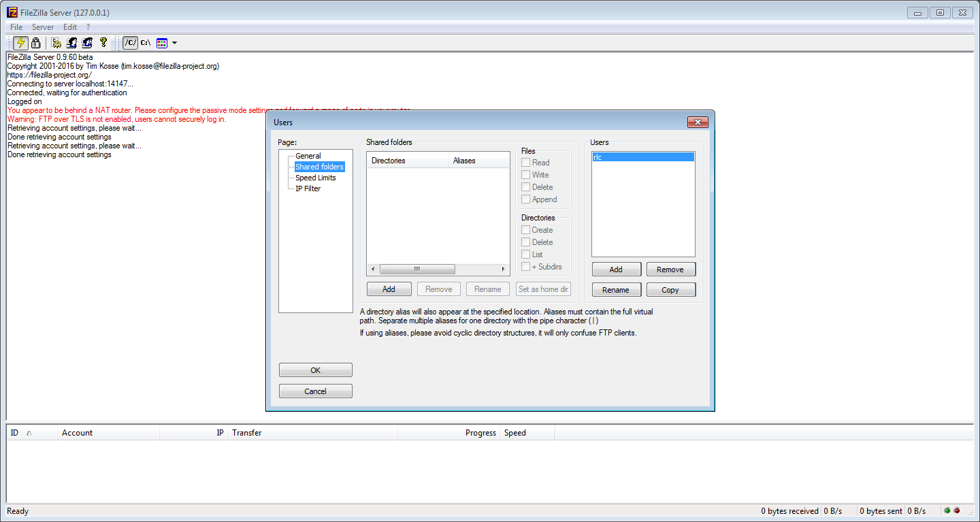Screen dimensions: 980x522
Task: Click Remove under Shared folders list
Action: point(438,289)
